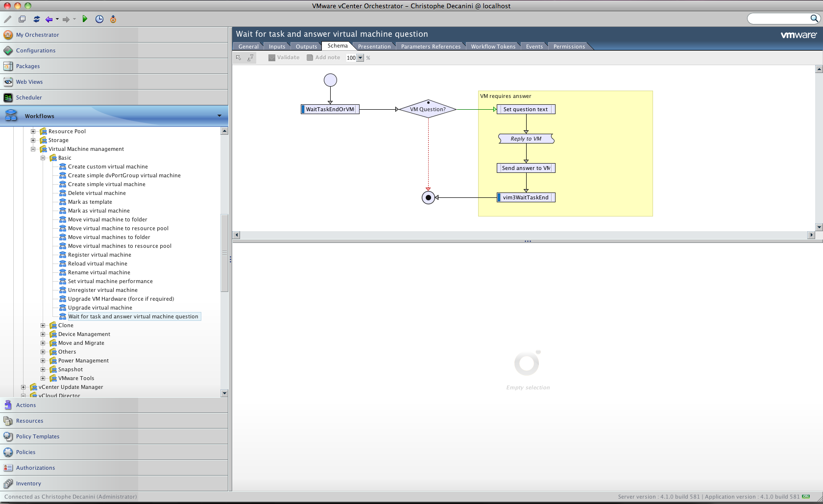Viewport: 823px width, 504px height.
Task: Select the Reply to VM schema element
Action: pyautogui.click(x=526, y=139)
